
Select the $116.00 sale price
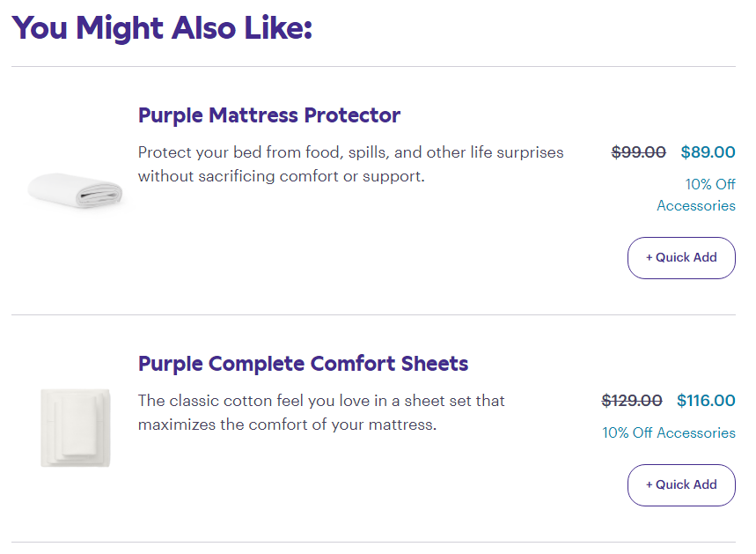coord(706,401)
